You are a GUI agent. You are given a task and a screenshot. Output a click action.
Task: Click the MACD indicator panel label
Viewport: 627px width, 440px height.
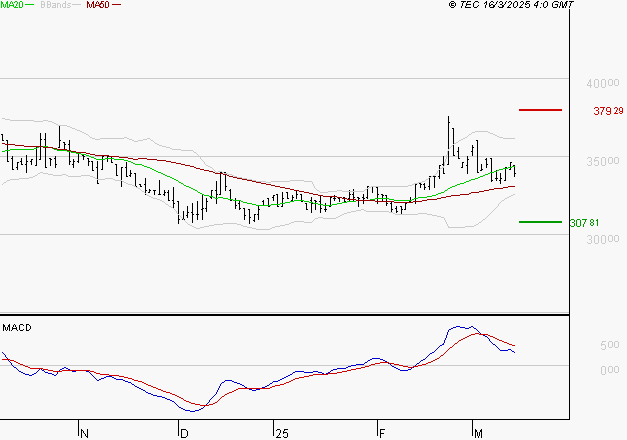[17, 328]
